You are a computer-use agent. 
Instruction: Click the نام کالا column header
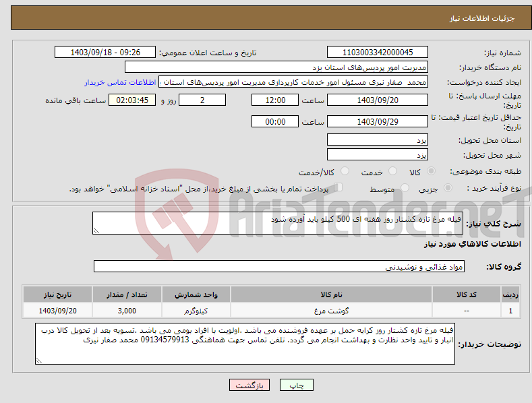pos(331,294)
